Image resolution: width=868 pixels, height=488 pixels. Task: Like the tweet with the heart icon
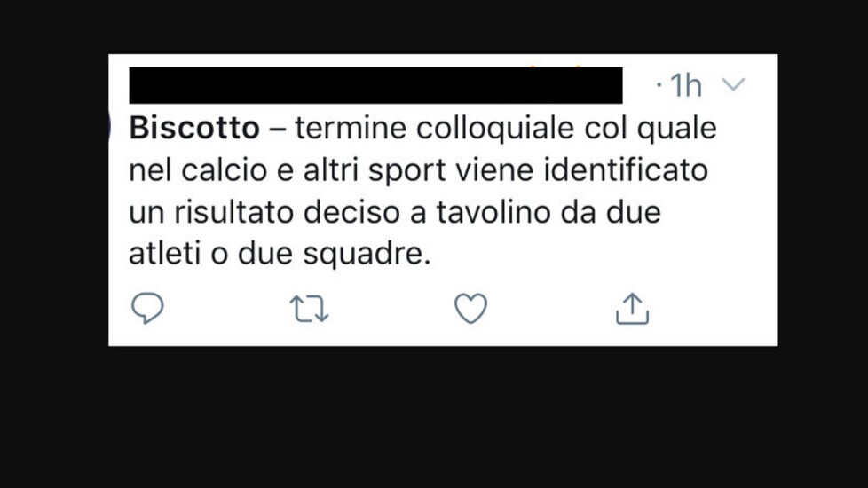coord(470,308)
